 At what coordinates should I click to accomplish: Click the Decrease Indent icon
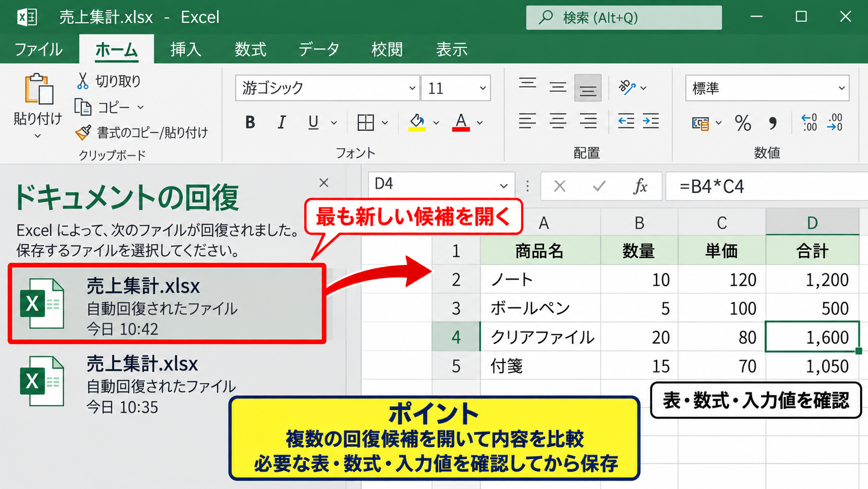pyautogui.click(x=626, y=121)
